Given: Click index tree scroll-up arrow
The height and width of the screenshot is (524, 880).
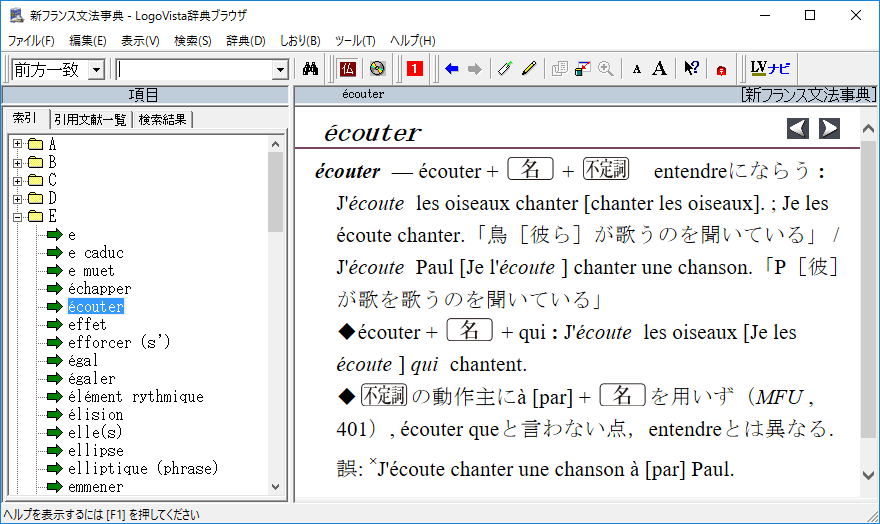Looking at the screenshot, I should 275,144.
